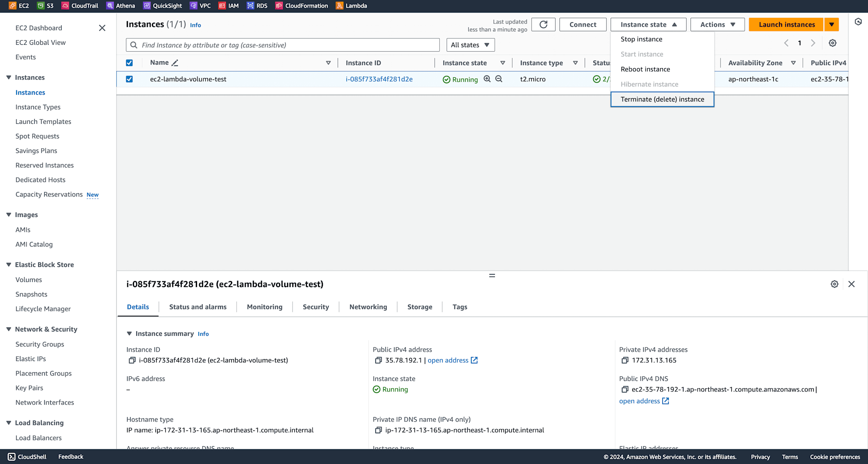Open the Feedback link in footer
Screen dimensions: 868x464
[x=71, y=457]
